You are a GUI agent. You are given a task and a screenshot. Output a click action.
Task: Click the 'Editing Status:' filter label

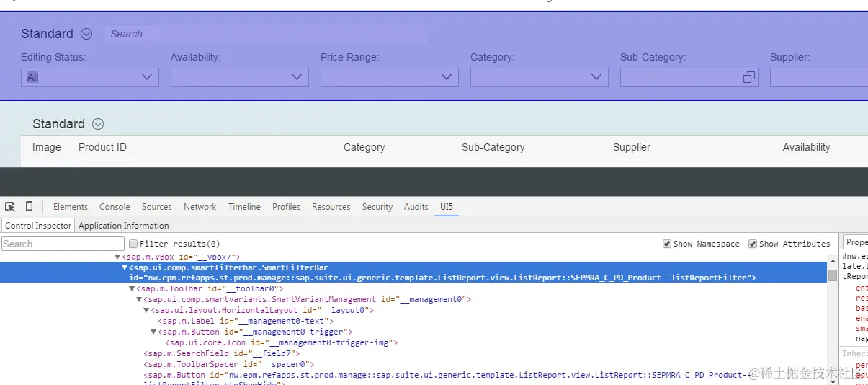point(53,57)
